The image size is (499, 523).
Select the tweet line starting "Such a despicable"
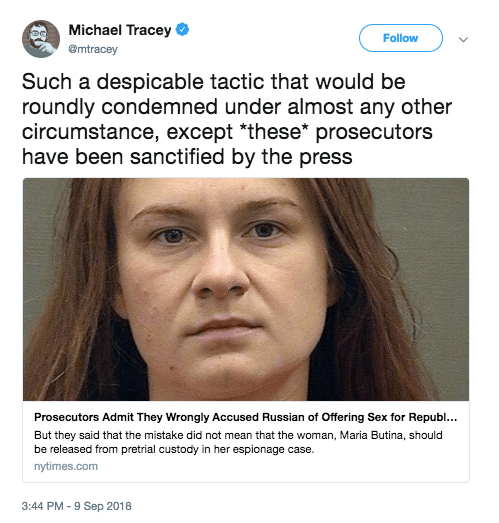point(213,81)
